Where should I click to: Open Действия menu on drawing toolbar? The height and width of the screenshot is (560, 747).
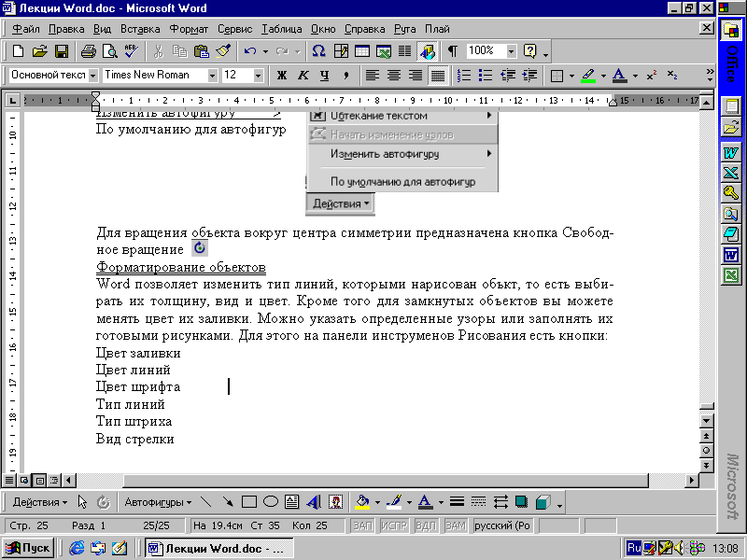(40, 502)
